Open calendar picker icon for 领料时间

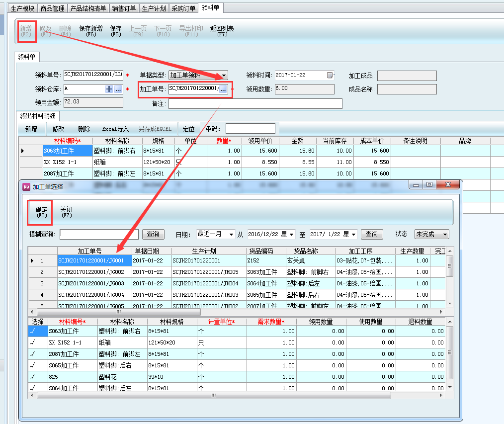click(330, 76)
